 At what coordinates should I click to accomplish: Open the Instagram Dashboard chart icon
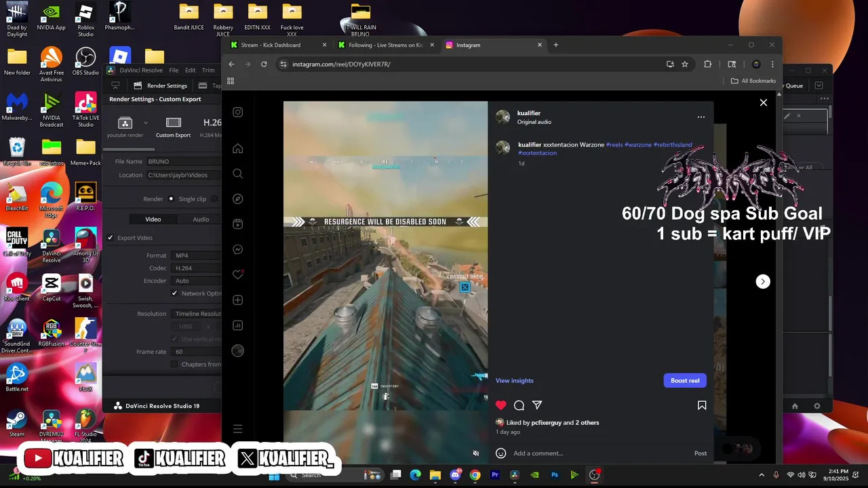[x=237, y=325]
